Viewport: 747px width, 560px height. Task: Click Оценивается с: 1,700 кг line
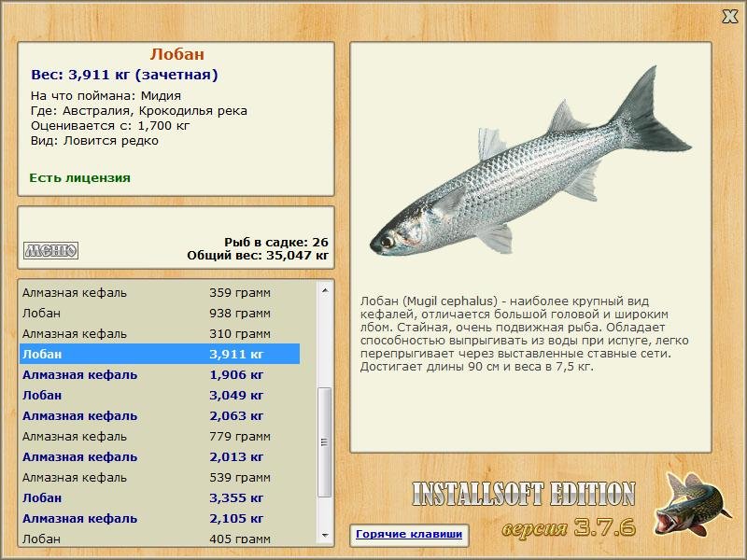point(110,126)
